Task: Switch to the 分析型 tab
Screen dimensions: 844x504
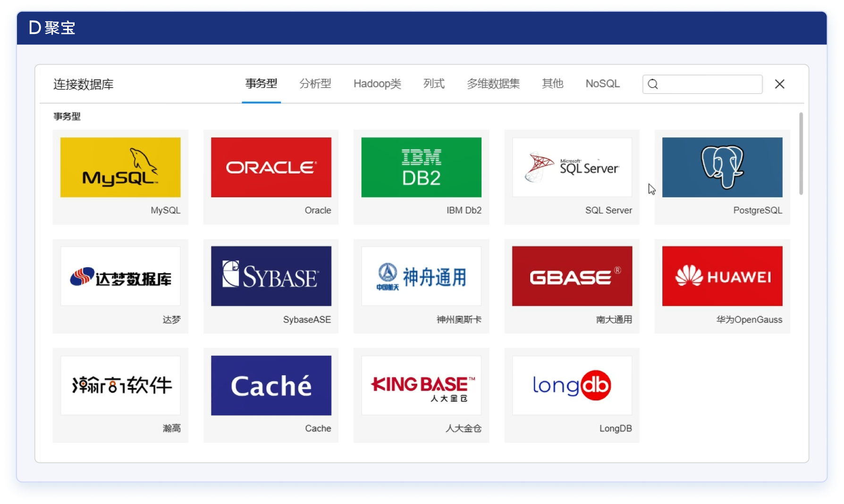Action: tap(315, 84)
